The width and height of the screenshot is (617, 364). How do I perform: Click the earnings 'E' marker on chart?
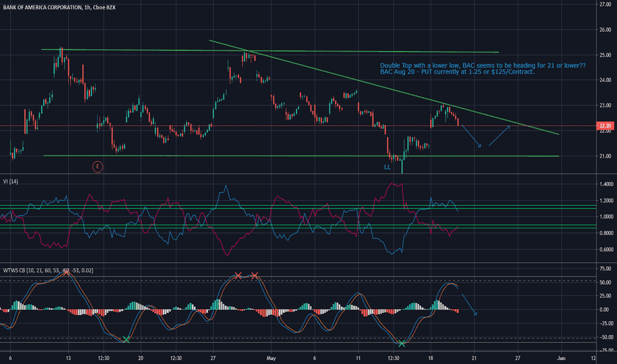97,167
